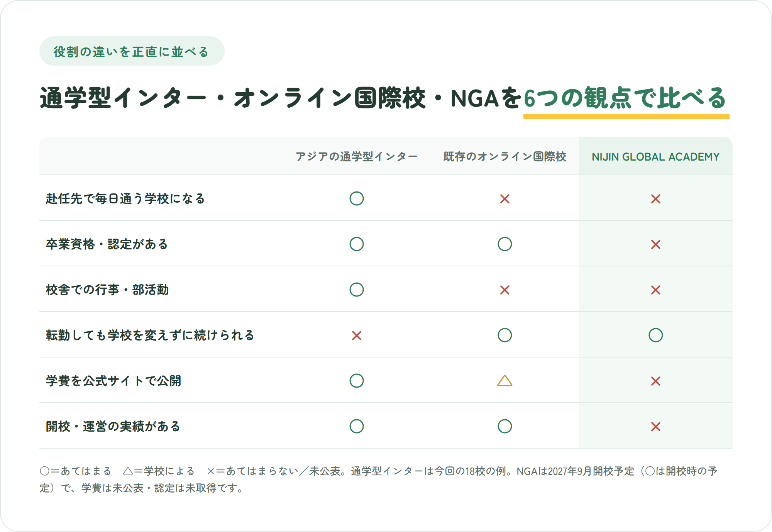
Task: Click the circle for 開校・運営の実績がある under 既存のオンライン国際校
Action: pos(505,426)
